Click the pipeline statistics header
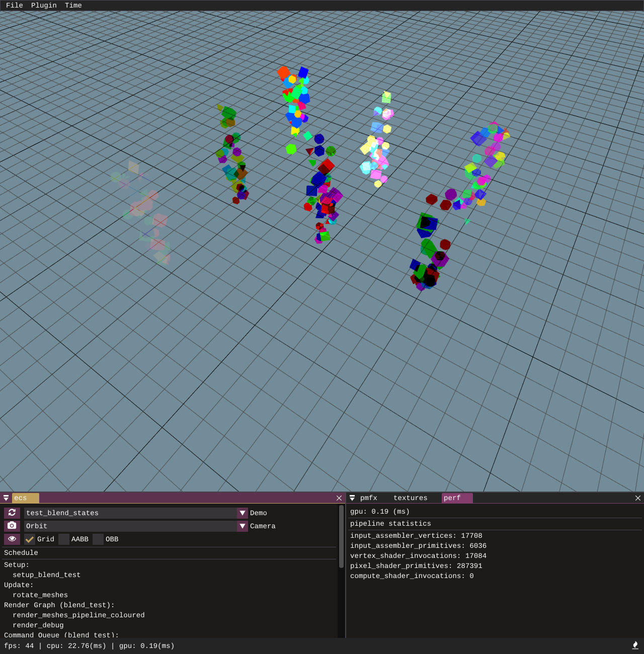Viewport: 644px width, 654px height. tap(390, 524)
